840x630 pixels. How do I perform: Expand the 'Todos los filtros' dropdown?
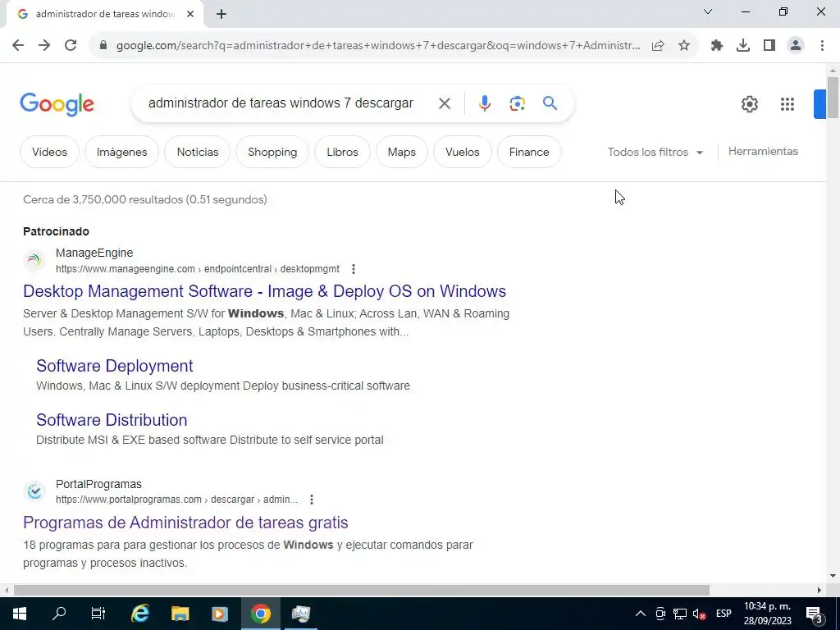[x=655, y=152]
